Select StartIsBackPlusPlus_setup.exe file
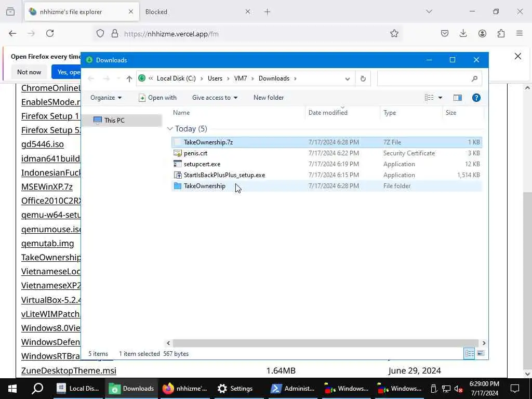 (326, 175)
